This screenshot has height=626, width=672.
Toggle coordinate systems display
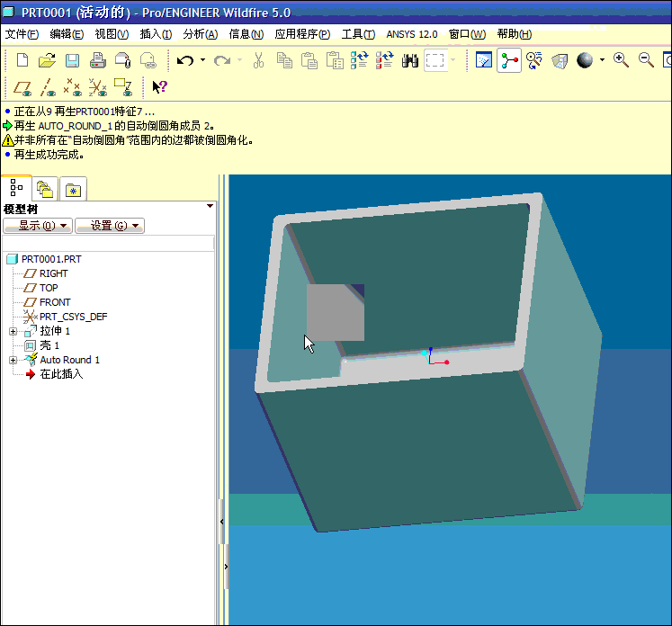point(98,87)
